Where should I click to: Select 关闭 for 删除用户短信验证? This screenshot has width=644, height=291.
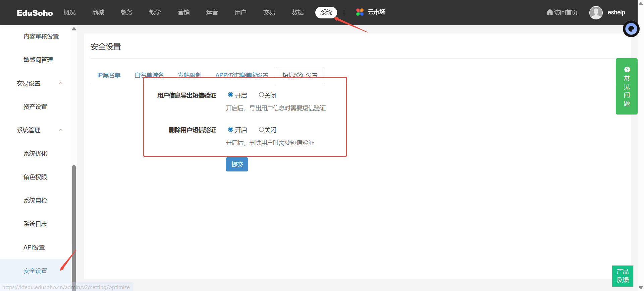(x=261, y=129)
